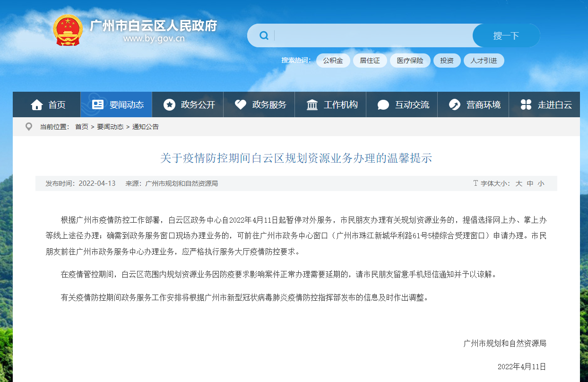Click the star icon beside 政务公开
Viewport: 588px width, 382px height.
point(169,105)
